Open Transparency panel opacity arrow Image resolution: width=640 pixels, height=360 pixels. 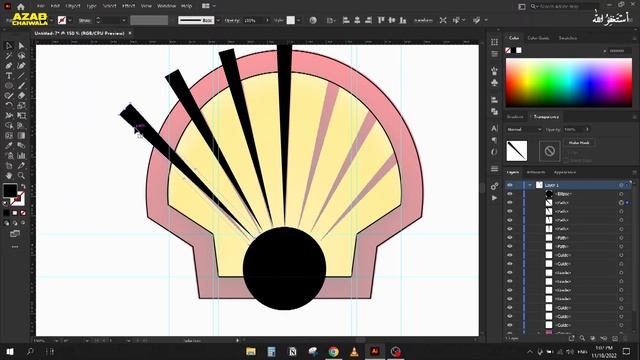click(x=587, y=129)
